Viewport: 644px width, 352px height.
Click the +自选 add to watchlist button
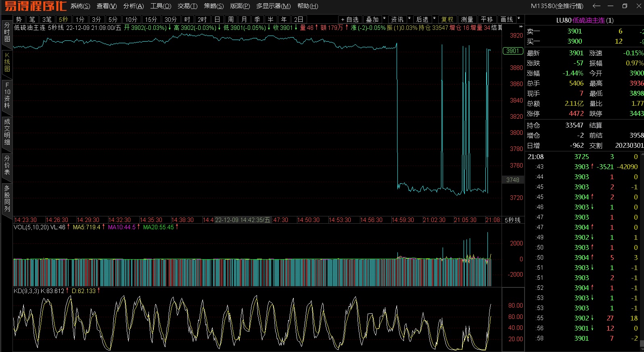pyautogui.click(x=350, y=19)
